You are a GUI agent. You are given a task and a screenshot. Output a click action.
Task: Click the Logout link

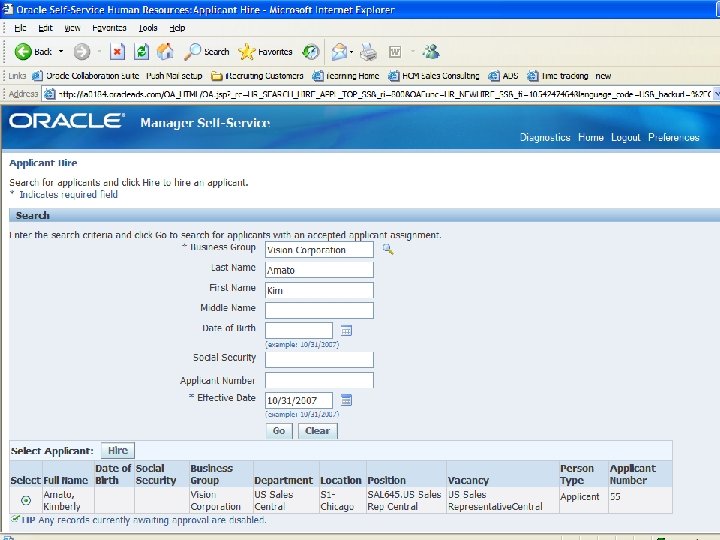(625, 137)
